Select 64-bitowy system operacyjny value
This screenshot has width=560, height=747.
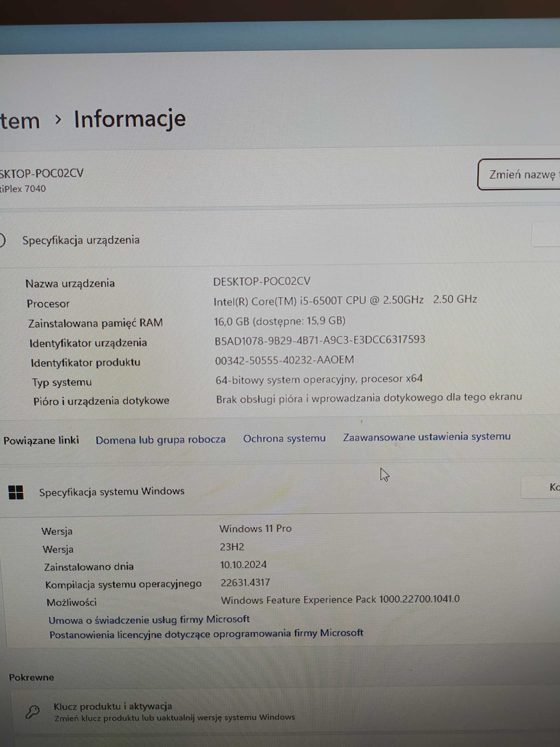coord(319,379)
